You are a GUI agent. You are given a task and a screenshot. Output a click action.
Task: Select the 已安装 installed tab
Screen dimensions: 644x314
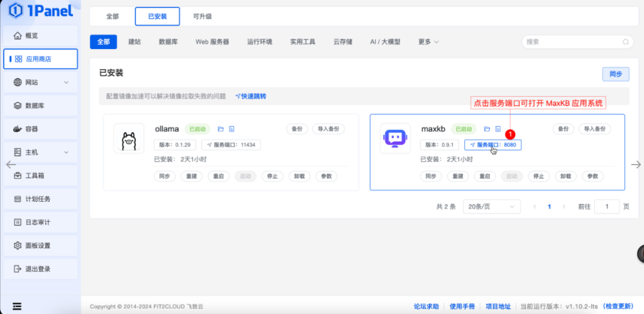point(157,17)
